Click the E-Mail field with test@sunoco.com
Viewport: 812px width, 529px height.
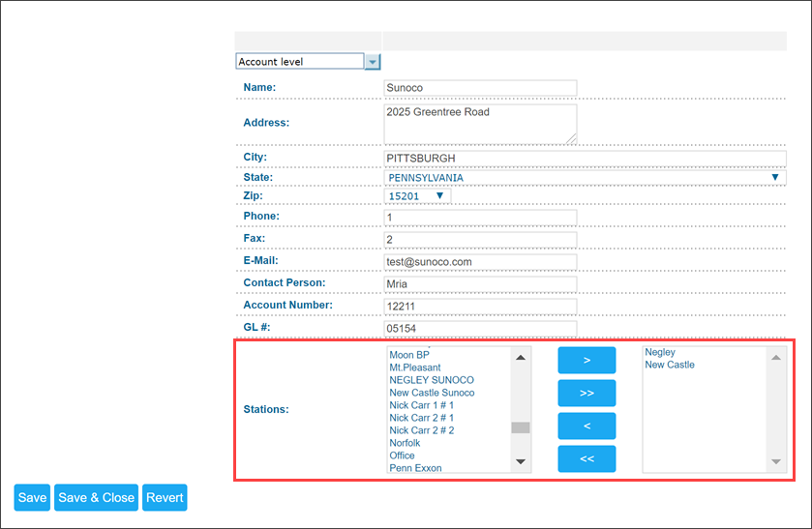pos(480,262)
